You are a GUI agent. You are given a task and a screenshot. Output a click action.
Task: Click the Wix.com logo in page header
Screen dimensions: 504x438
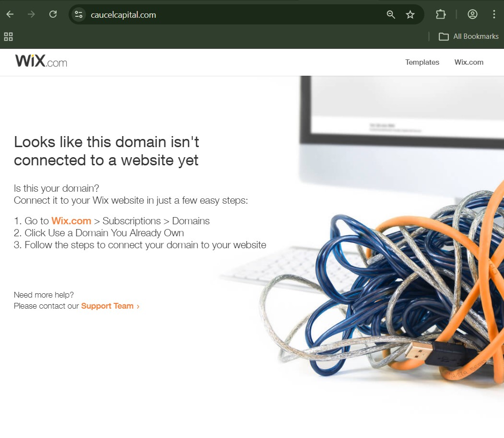click(41, 61)
